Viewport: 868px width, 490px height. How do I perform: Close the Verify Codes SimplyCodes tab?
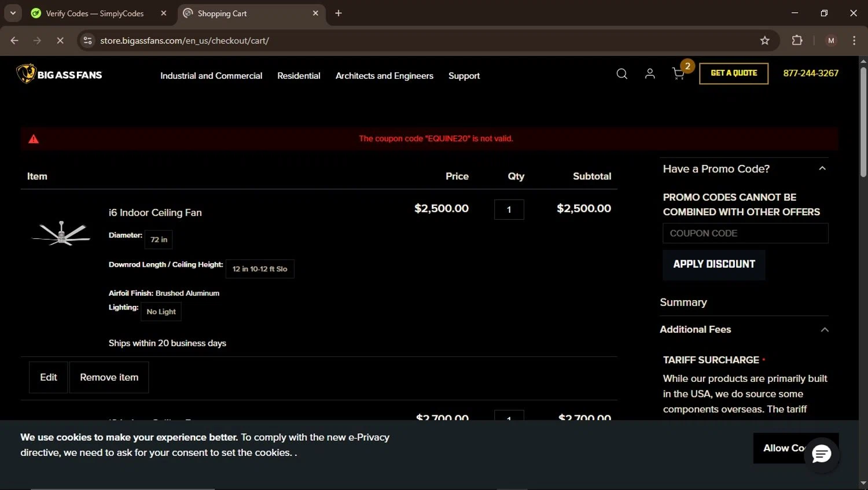164,13
